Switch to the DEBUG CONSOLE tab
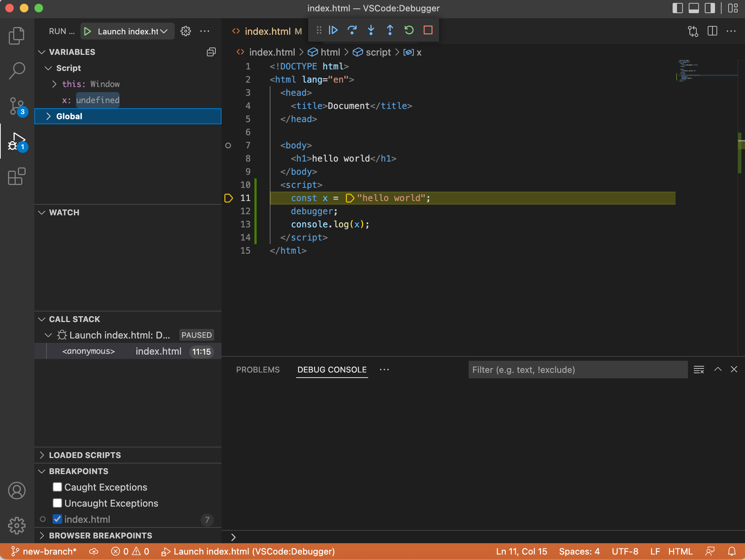Image resolution: width=745 pixels, height=560 pixels. (332, 370)
